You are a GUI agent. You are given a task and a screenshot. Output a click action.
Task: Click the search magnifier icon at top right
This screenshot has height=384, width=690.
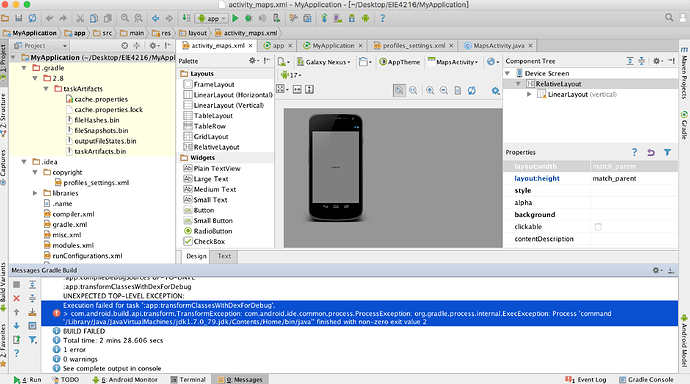(x=669, y=18)
